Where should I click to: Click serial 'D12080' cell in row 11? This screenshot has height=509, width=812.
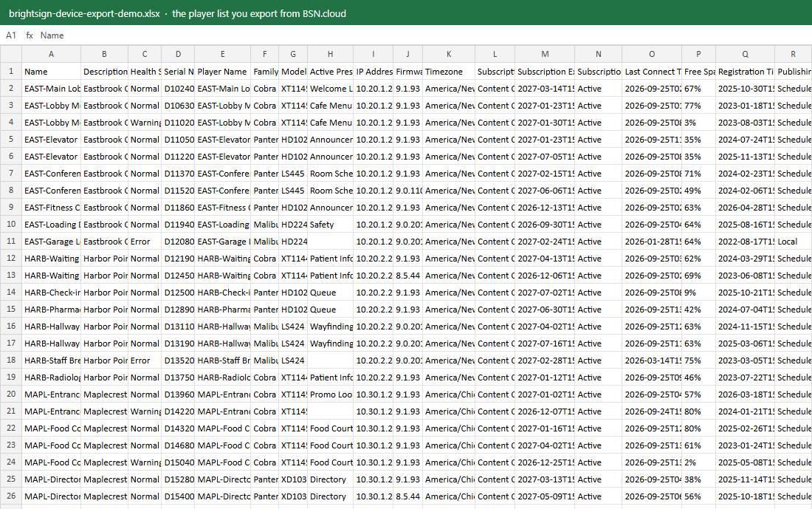[x=178, y=241]
